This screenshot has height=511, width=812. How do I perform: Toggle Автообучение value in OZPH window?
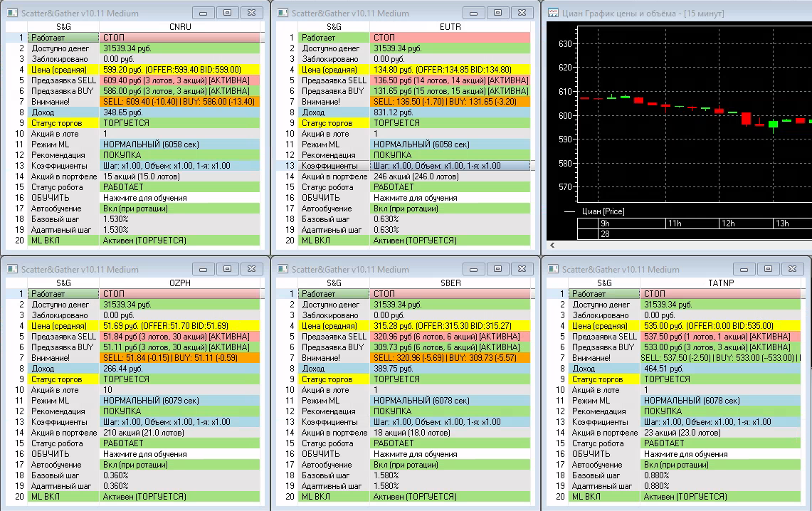[x=179, y=465]
